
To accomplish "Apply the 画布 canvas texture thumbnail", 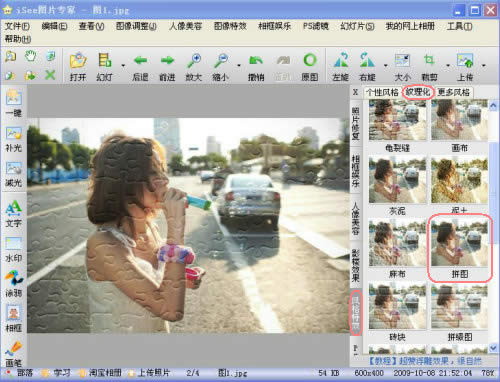I will (459, 120).
